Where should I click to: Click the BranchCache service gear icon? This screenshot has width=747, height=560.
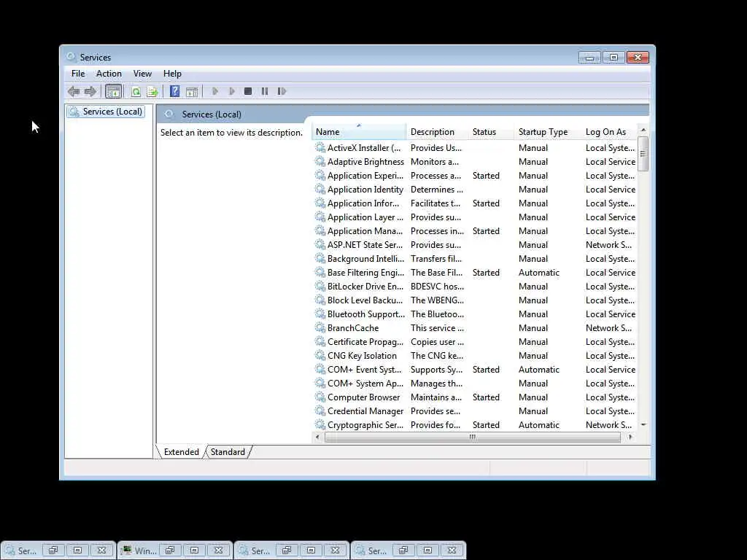320,327
